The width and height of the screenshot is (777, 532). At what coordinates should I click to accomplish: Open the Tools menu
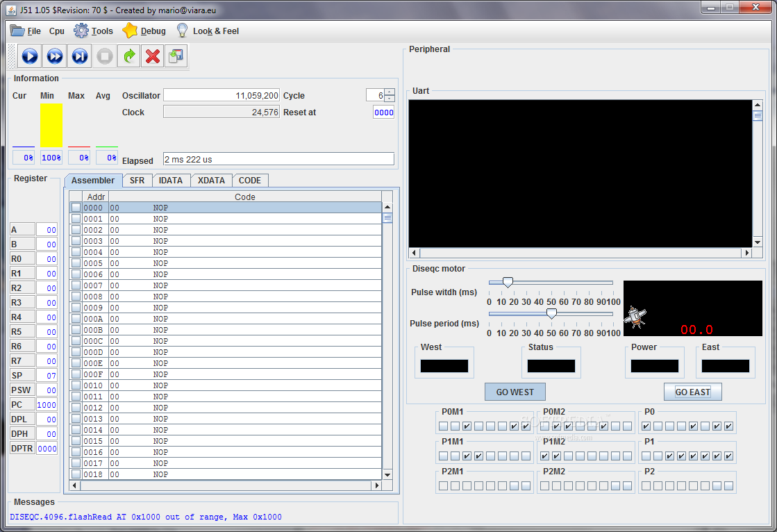coord(93,31)
